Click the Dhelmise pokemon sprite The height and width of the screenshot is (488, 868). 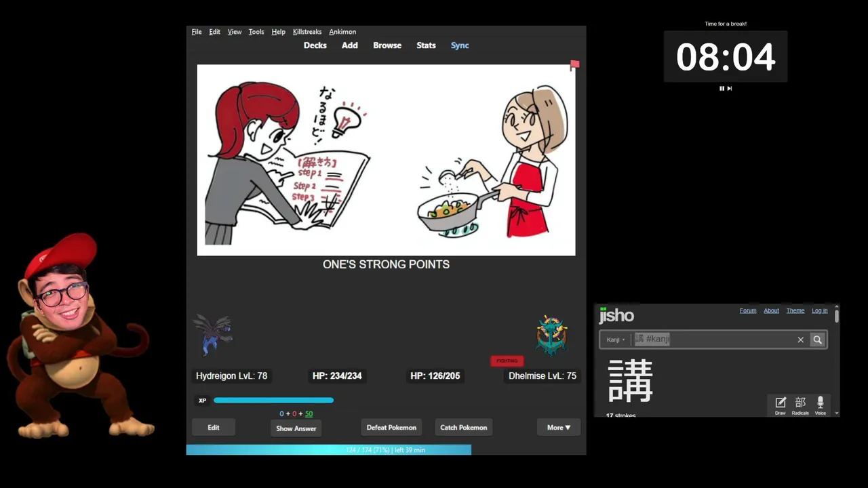click(551, 335)
